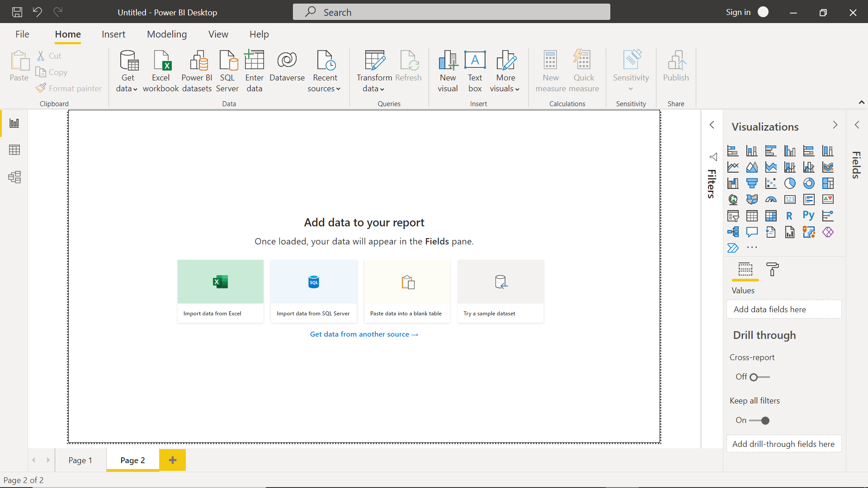
Task: Switch to the View menu tab
Action: point(217,34)
